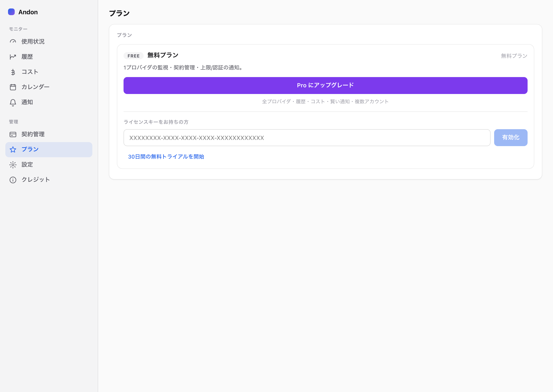Go to the 履歴 page

pos(49,57)
